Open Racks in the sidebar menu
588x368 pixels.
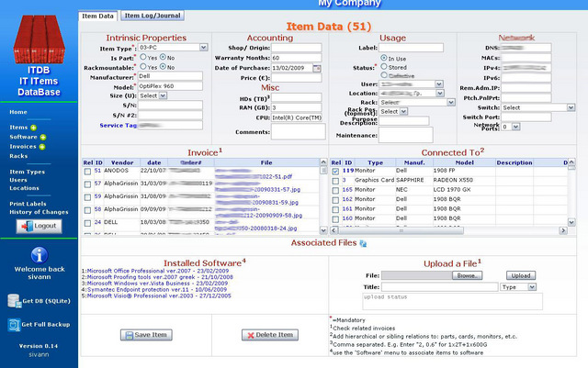[18, 156]
